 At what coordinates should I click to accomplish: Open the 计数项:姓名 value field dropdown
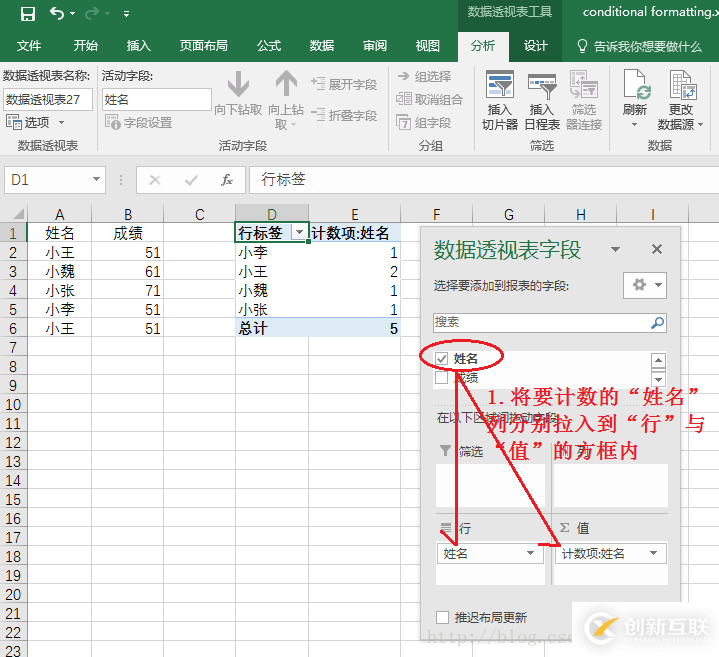pyautogui.click(x=654, y=553)
